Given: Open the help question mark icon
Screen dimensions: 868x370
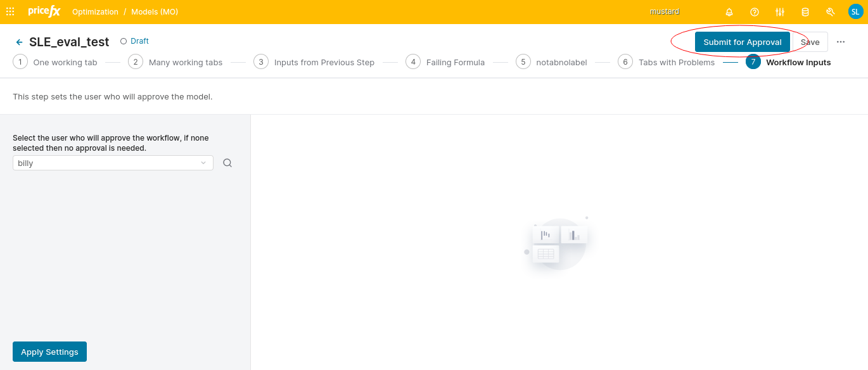Looking at the screenshot, I should 755,12.
